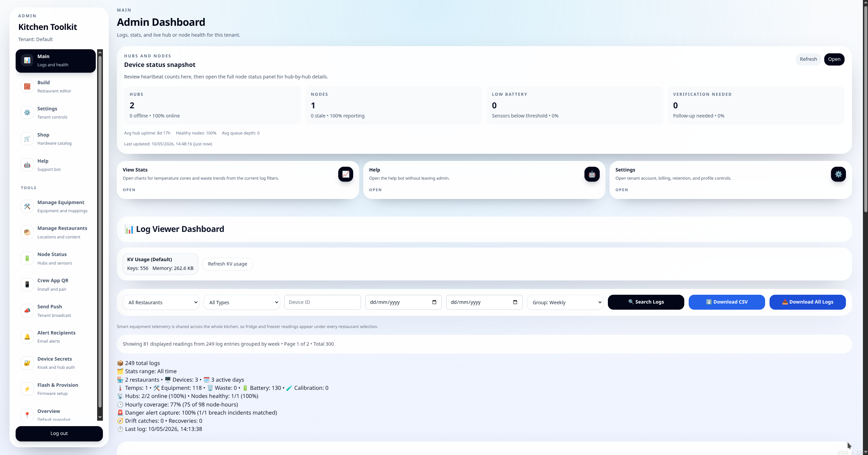This screenshot has height=455, width=868.
Task: Open Manage Equipment and mappings
Action: point(56,206)
